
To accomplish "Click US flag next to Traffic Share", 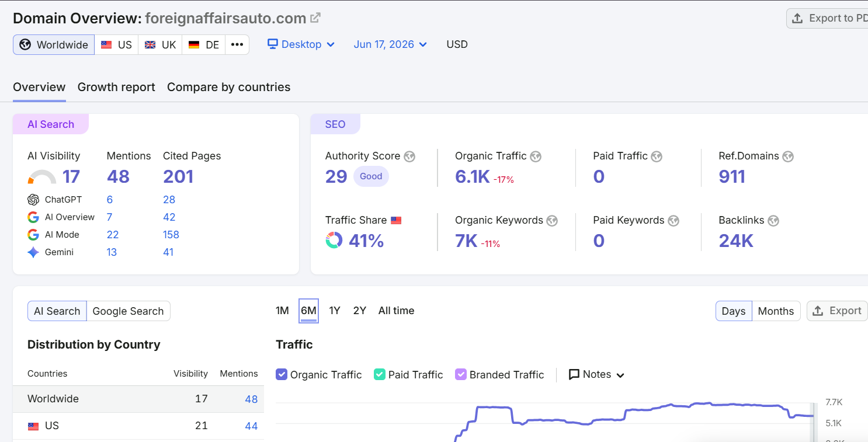I will click(x=396, y=221).
